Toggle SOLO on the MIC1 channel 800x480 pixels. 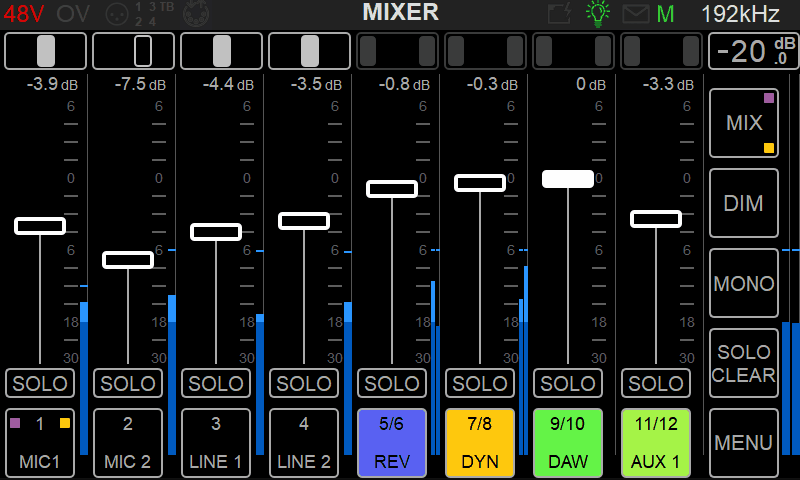40,383
